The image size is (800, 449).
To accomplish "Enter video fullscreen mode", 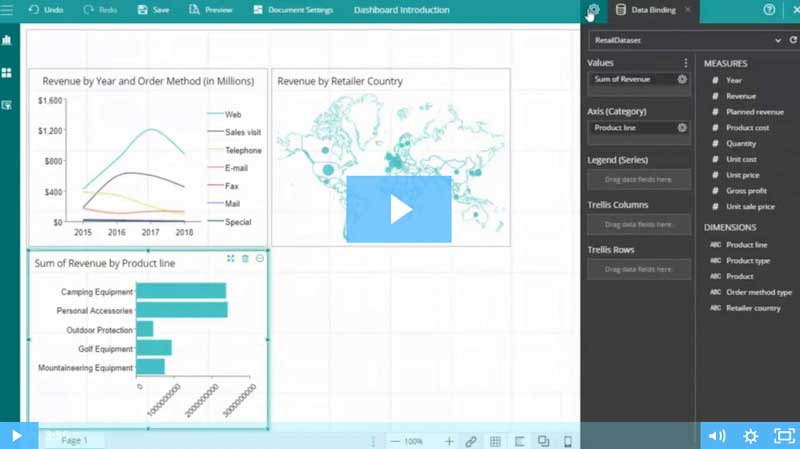I will tap(784, 436).
